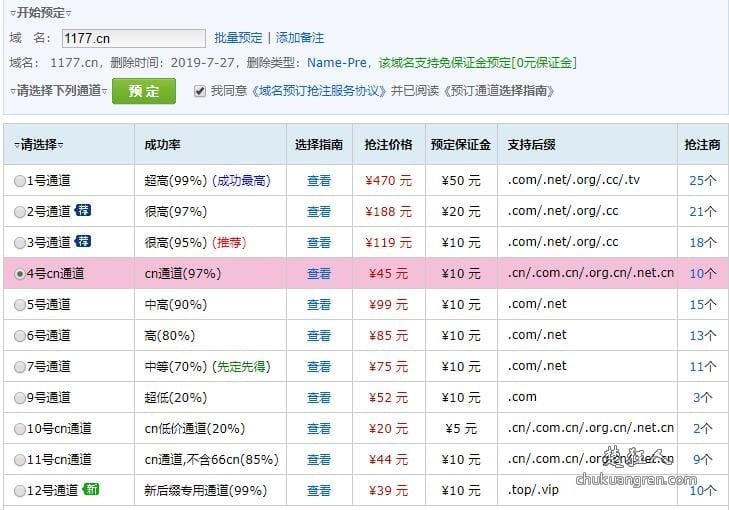
Task: Click the 添加备注 link
Action: pos(300,38)
